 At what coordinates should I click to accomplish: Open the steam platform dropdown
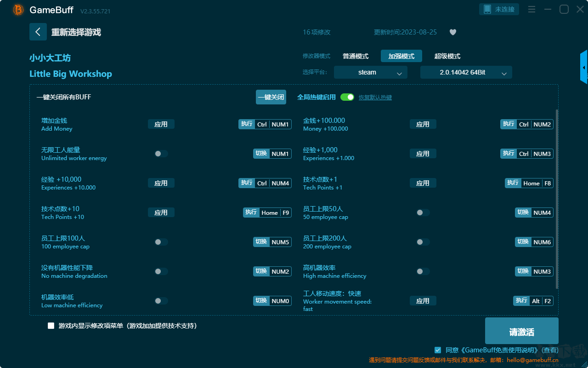tap(371, 72)
